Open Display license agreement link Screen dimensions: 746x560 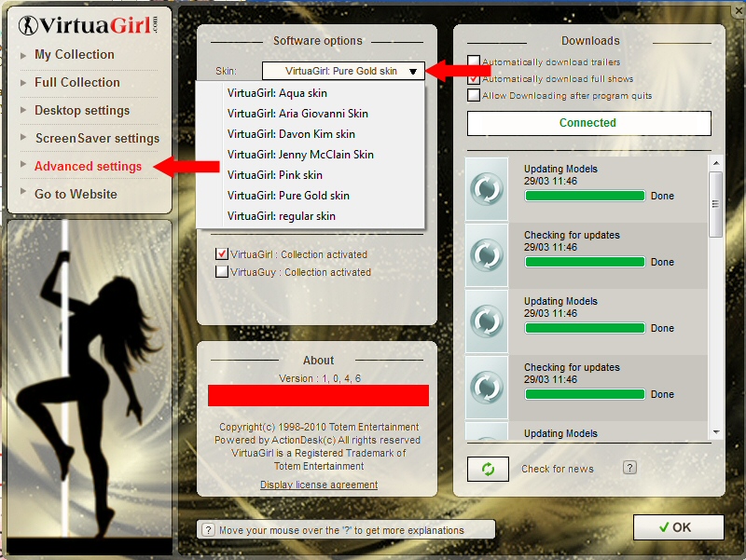pyautogui.click(x=319, y=485)
